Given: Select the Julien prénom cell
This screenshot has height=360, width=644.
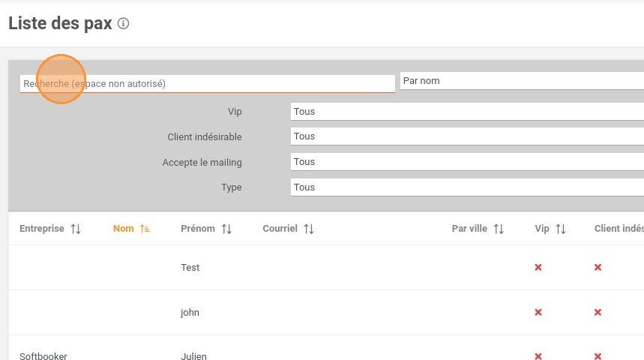Looking at the screenshot, I should coord(194,356).
